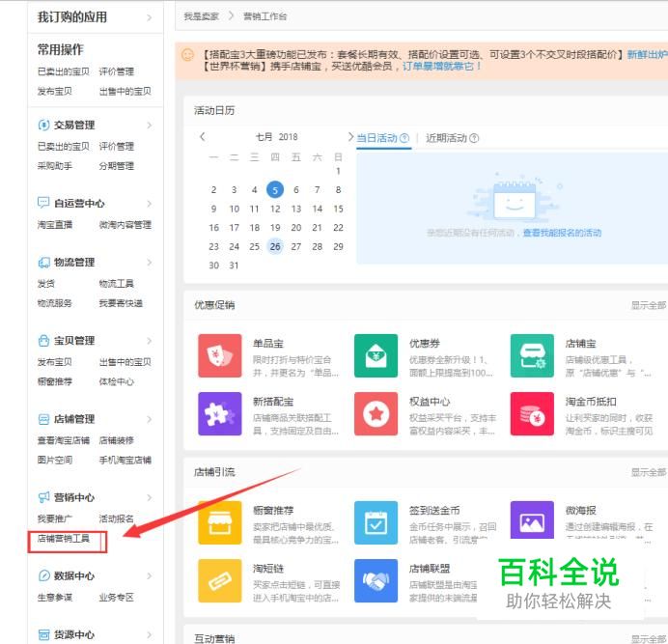Open 图片空间 link
668x644 pixels.
[55, 460]
